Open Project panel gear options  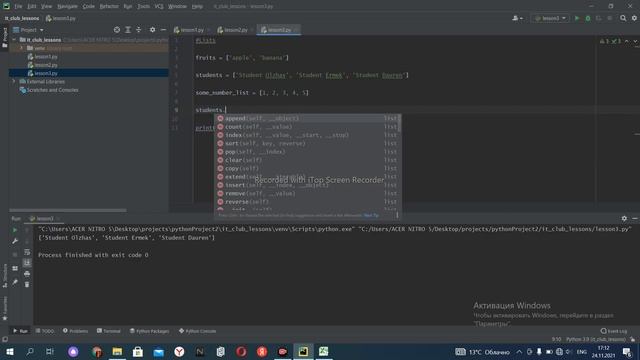point(152,30)
